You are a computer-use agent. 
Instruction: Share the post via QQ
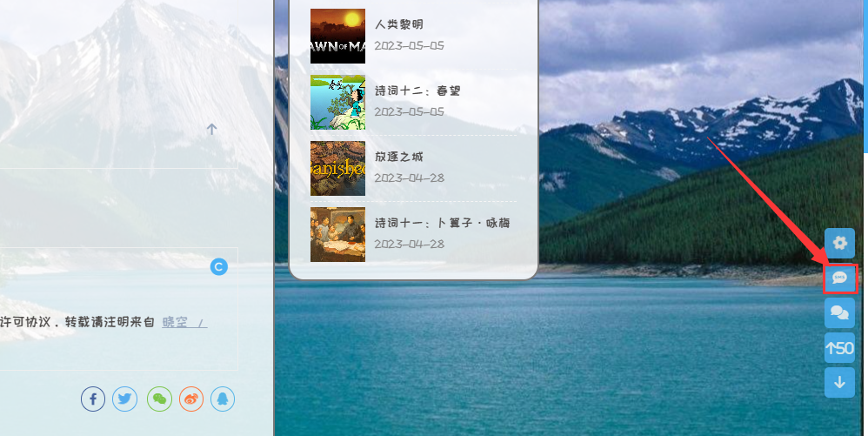(223, 399)
